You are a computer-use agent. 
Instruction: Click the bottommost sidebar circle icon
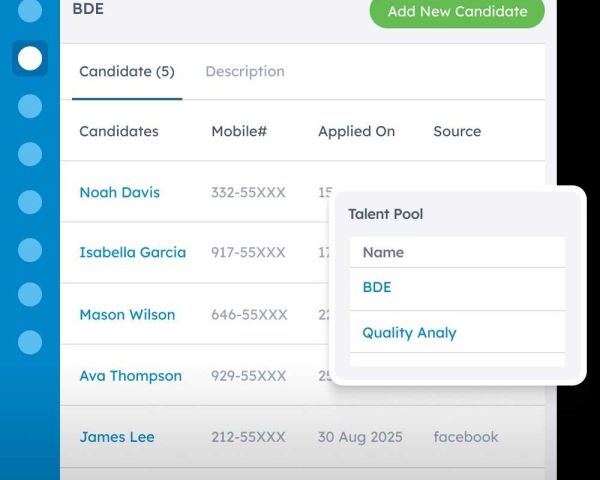click(x=30, y=342)
